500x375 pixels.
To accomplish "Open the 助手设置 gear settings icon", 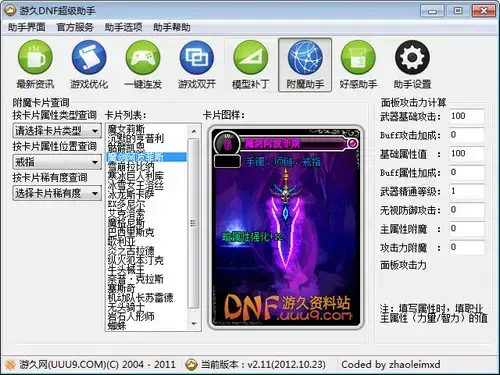I will click(x=412, y=65).
